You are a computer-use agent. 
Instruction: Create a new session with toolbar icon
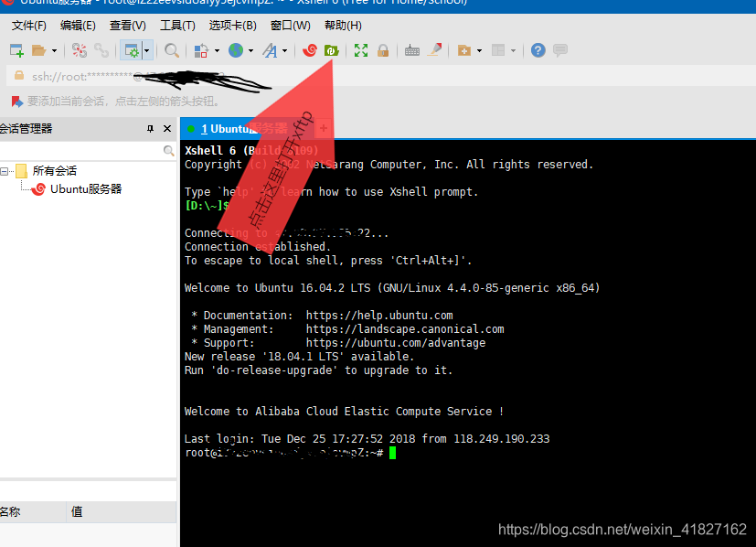pos(16,50)
